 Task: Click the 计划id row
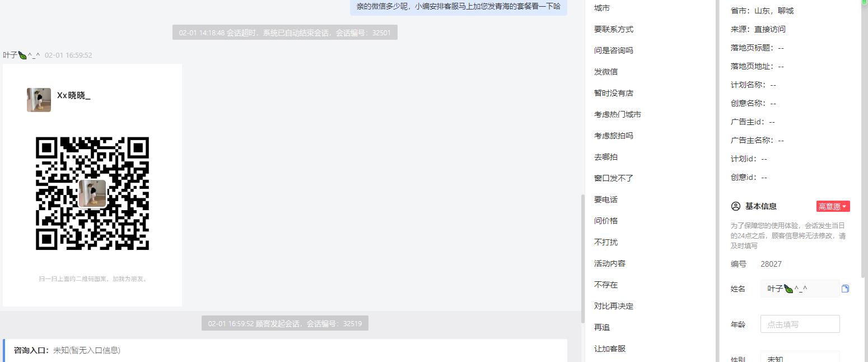tap(749, 159)
